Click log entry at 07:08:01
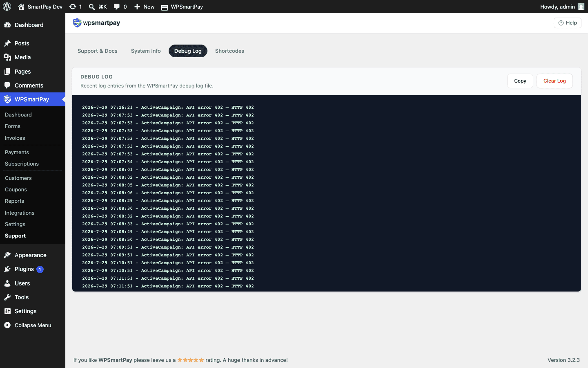This screenshot has height=368, width=588. (x=168, y=170)
